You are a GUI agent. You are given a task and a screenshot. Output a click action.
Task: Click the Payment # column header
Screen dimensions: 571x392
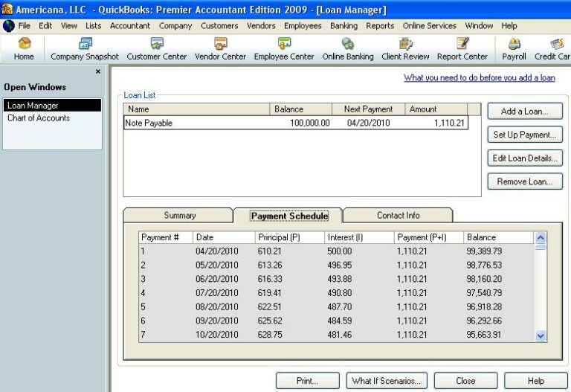[x=166, y=237]
